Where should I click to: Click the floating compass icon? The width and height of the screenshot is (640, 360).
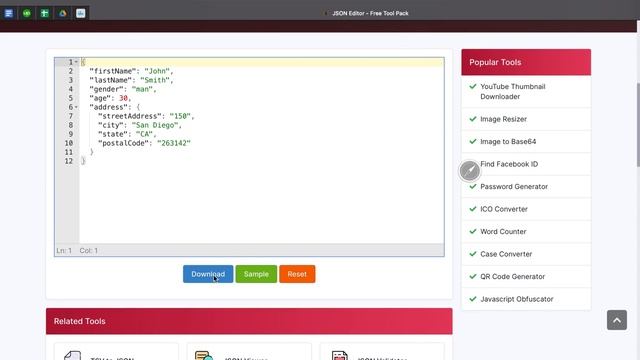click(469, 171)
